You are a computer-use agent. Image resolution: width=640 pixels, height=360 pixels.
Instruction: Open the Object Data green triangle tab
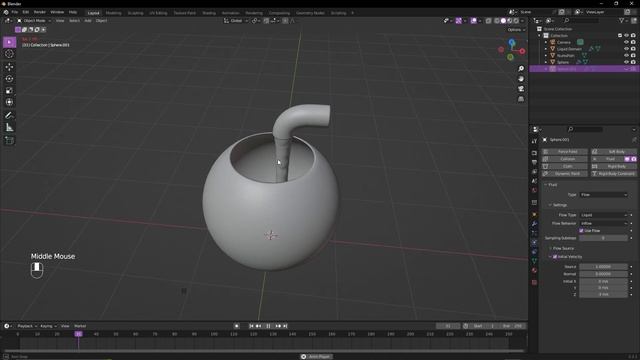coord(534,261)
